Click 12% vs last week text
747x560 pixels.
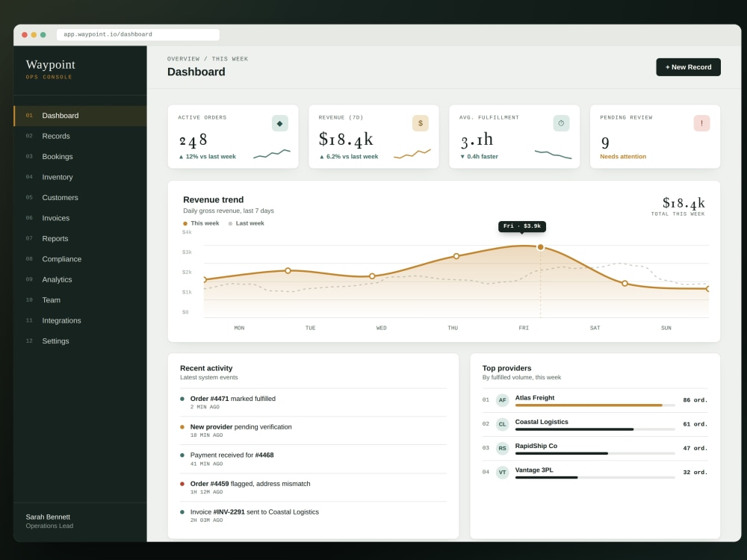point(207,157)
